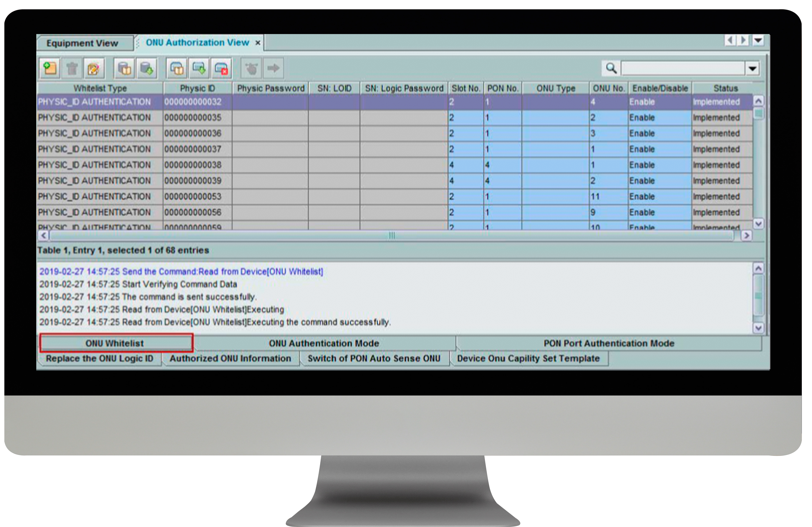
Task: Select the ONU Authorization View tab
Action: tap(198, 43)
